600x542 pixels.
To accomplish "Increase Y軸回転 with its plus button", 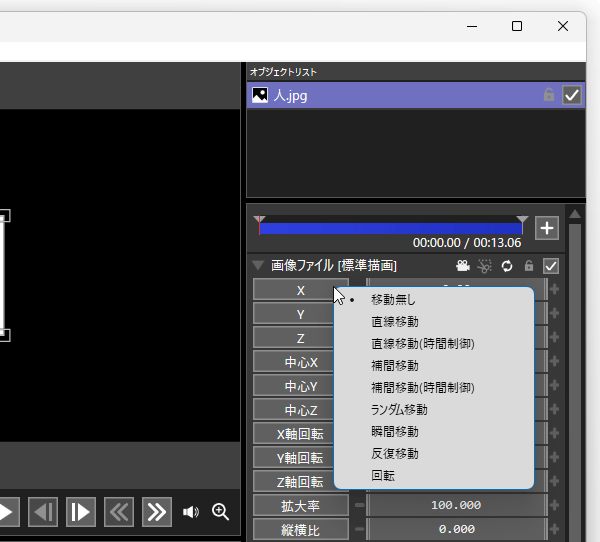I will click(x=554, y=457).
